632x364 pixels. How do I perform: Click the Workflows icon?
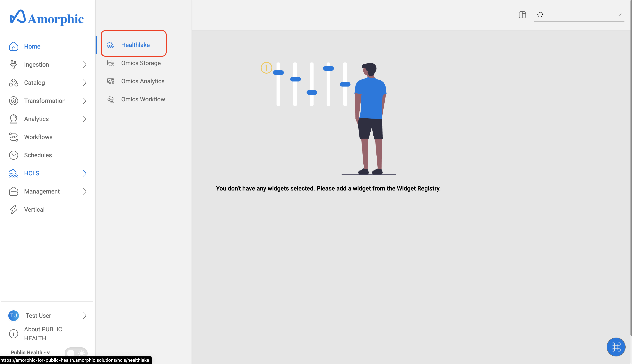tap(14, 137)
